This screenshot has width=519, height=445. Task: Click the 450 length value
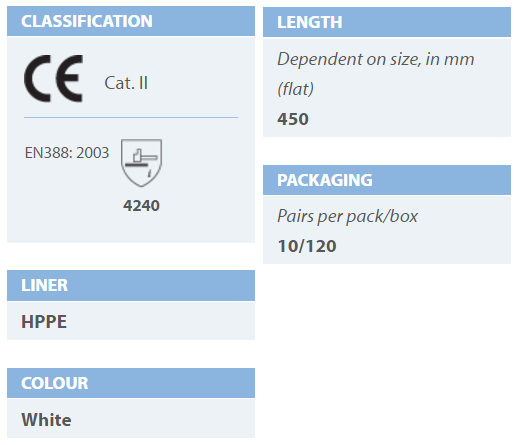click(x=293, y=119)
